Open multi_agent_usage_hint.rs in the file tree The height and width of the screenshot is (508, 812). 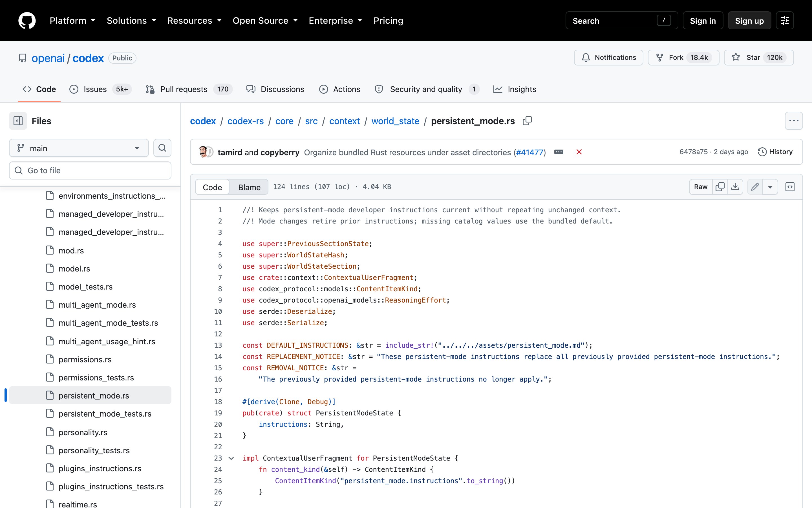point(90,341)
